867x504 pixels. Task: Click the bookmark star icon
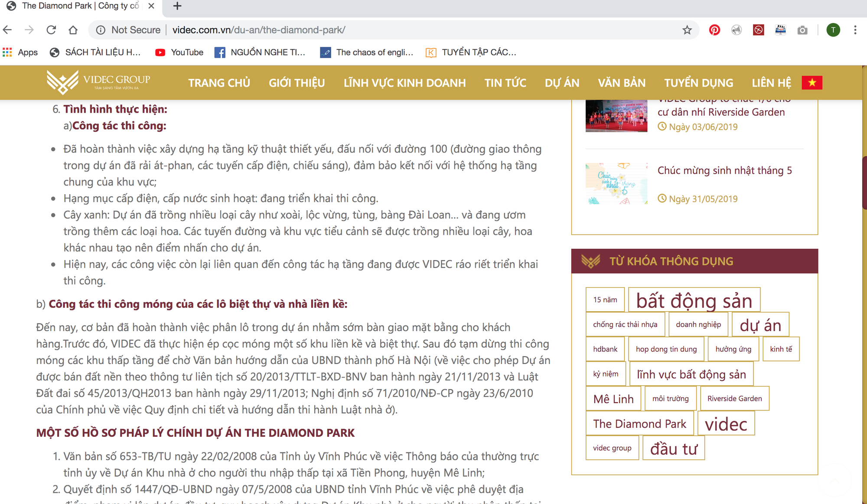click(x=687, y=30)
